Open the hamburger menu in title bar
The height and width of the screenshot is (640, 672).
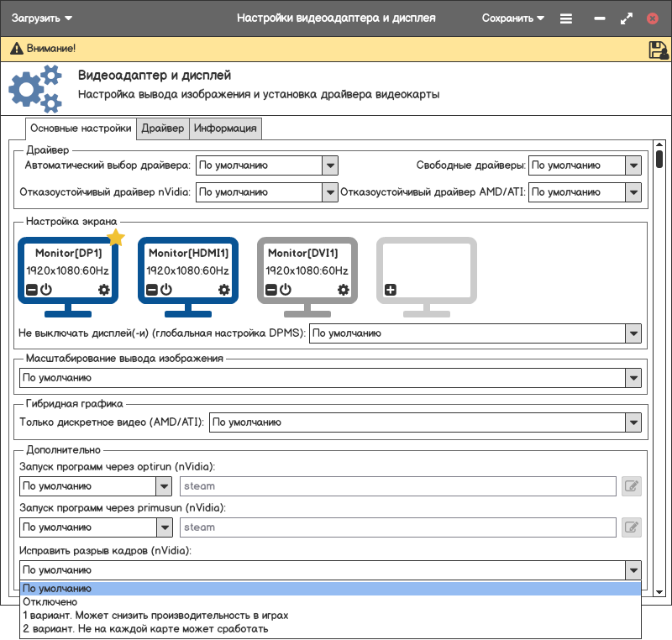pos(566,18)
